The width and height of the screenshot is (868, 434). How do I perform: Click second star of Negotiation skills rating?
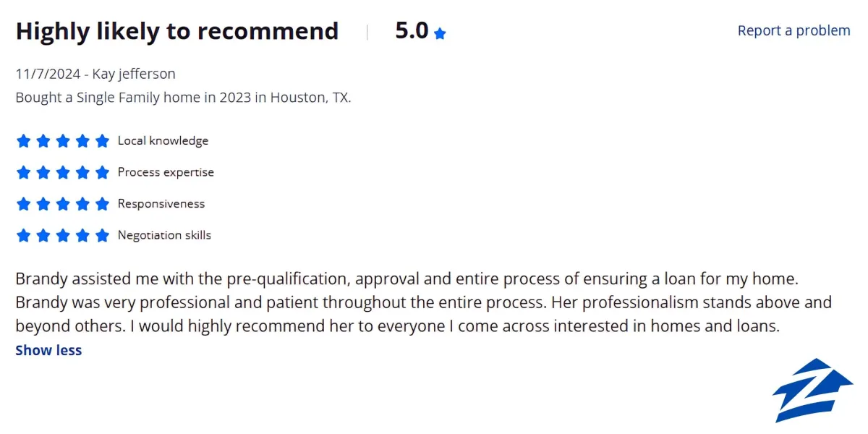43,235
